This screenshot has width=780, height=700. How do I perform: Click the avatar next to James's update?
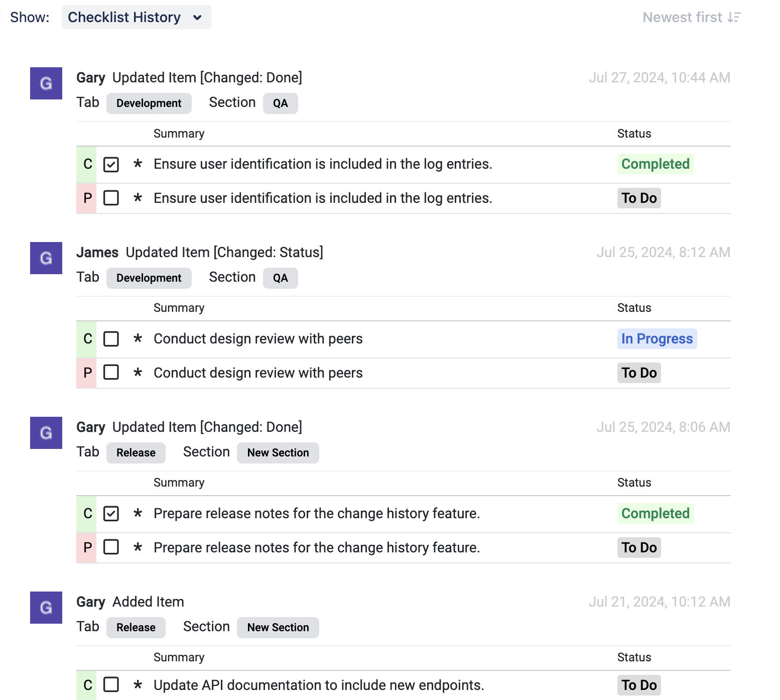pos(46,258)
